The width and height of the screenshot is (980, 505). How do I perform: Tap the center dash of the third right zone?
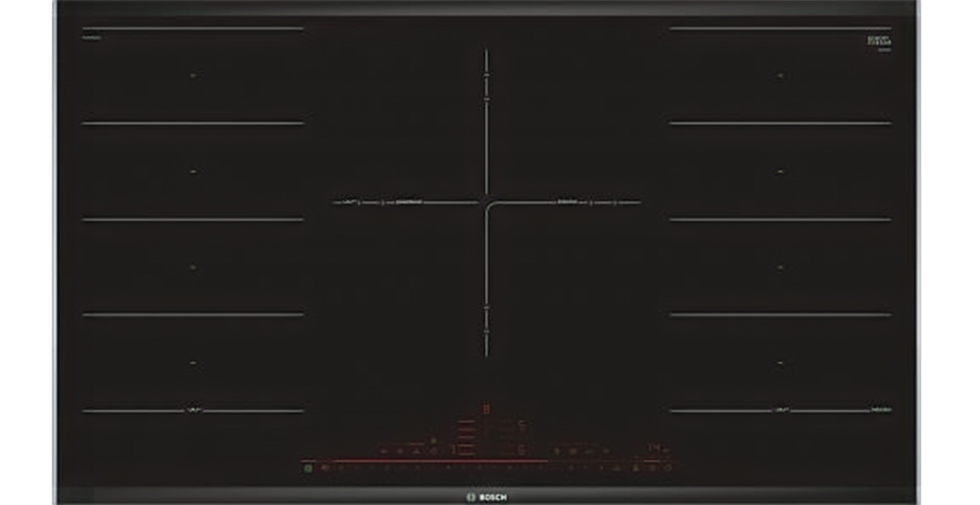click(x=780, y=267)
